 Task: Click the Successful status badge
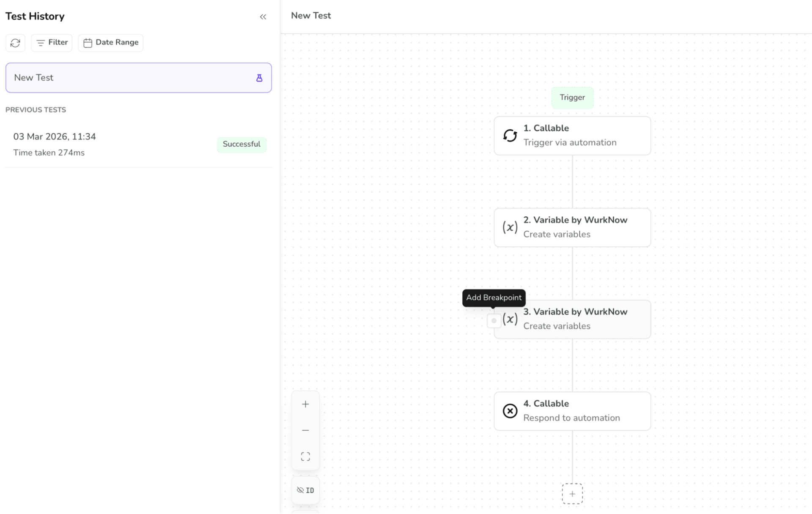pos(241,144)
